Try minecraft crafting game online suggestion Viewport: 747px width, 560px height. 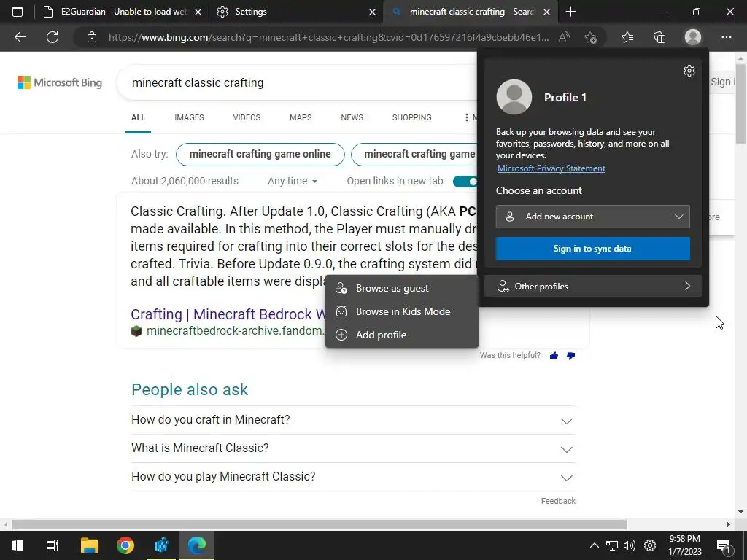pos(260,155)
